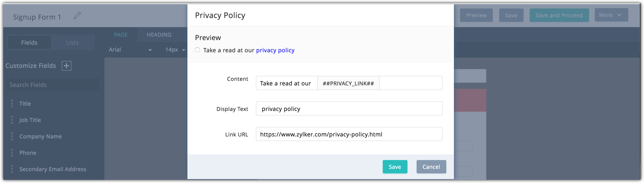The width and height of the screenshot is (644, 183).
Task: Open the privacy policy preview link
Action: (x=275, y=50)
